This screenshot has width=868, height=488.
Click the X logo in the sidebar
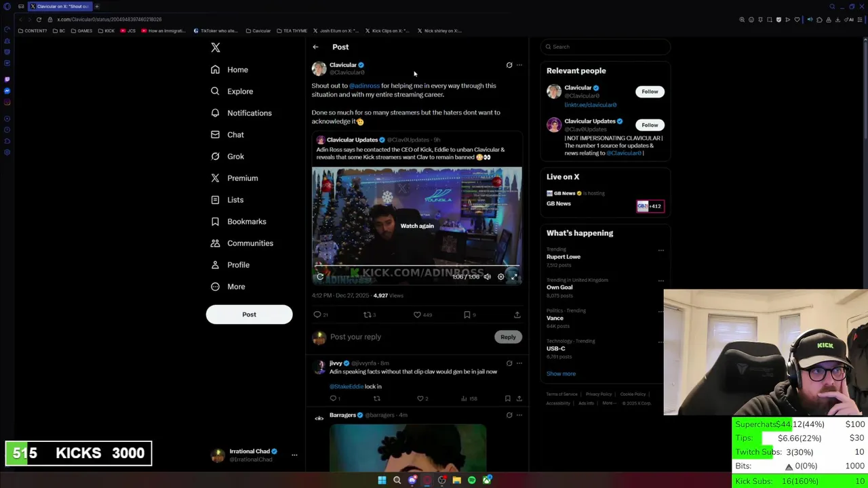click(215, 47)
